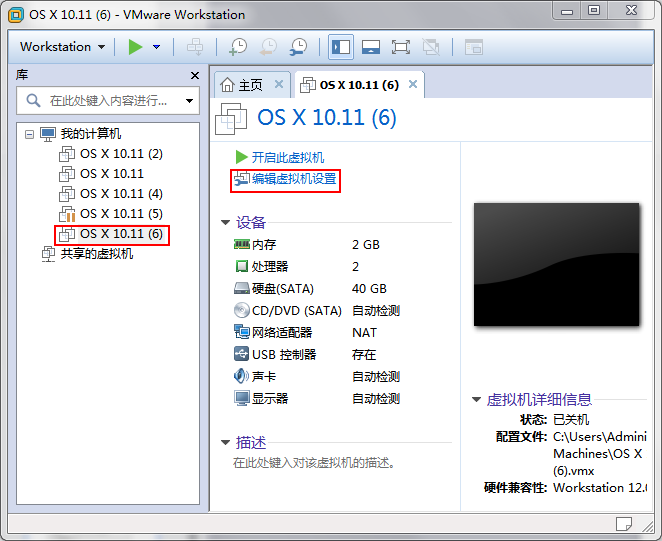Viewport: 662px width, 541px height.
Task: Select OS X 10.11 (2) in the library
Action: point(121,154)
